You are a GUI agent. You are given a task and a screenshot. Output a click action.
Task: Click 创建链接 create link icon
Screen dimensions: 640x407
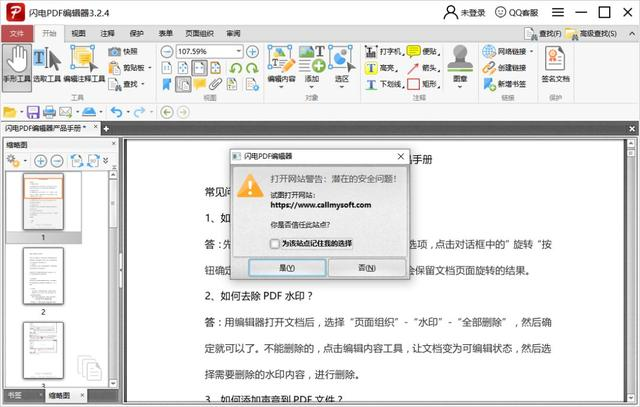504,68
